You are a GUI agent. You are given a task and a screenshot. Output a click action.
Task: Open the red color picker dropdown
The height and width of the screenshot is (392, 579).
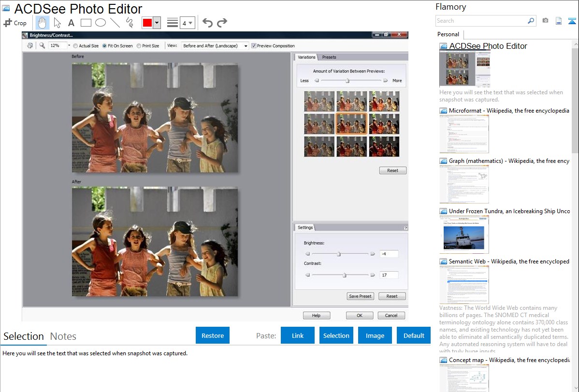click(x=157, y=23)
